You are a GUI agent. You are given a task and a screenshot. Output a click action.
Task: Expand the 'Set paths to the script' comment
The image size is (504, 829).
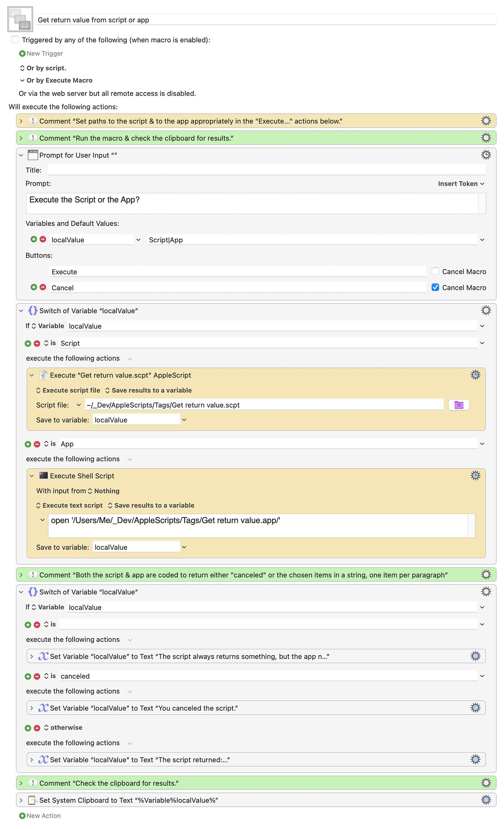click(x=21, y=121)
